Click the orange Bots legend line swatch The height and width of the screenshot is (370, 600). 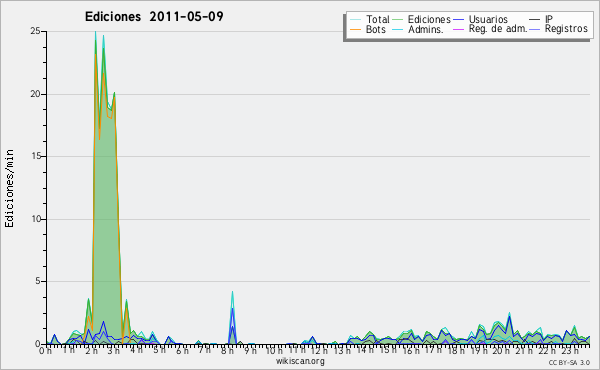coord(355,29)
